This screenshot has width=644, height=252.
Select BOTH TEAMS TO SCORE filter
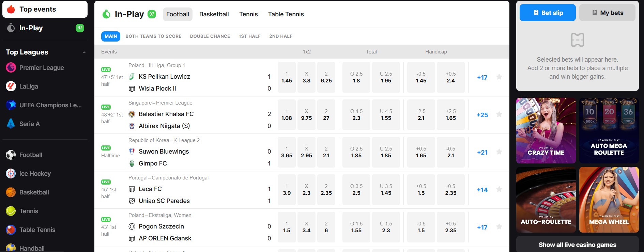pos(153,36)
